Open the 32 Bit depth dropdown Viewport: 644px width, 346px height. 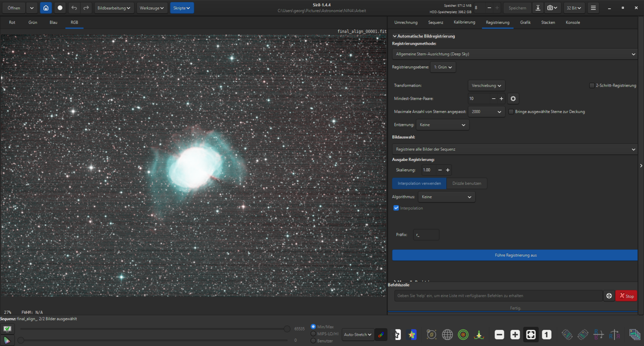click(574, 8)
